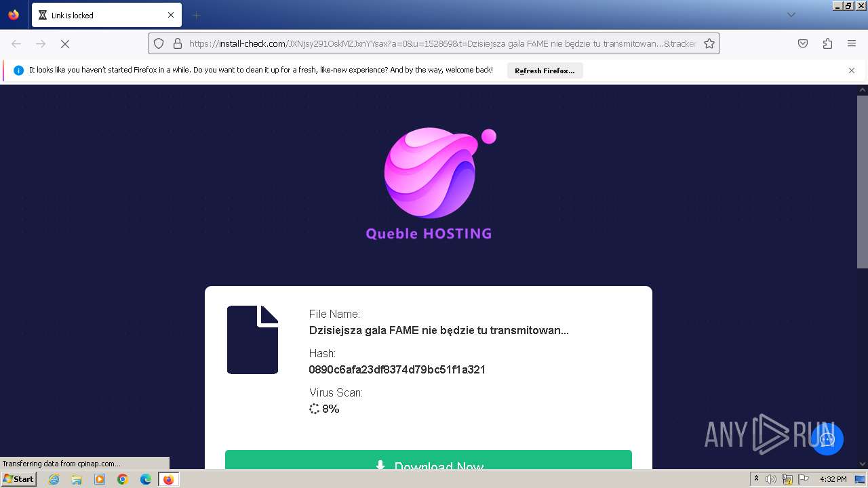This screenshot has width=868, height=488.
Task: Minimize the Firefox window
Action: pos(838,5)
